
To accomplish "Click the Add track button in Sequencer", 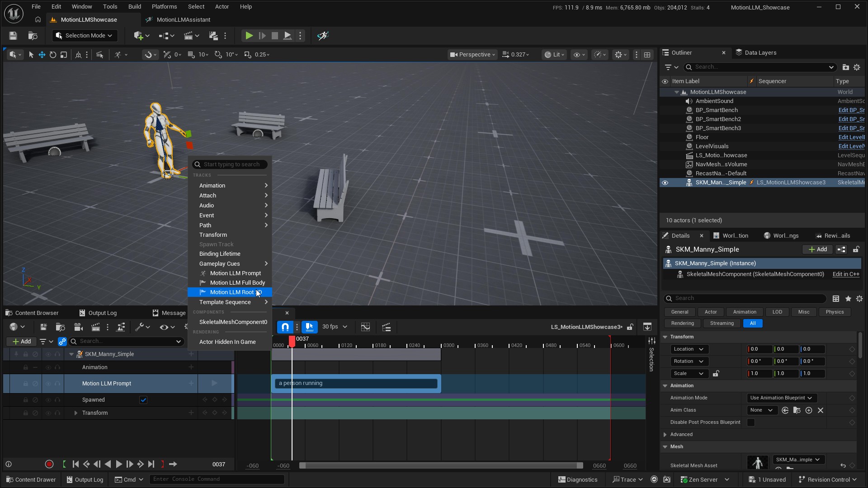I will pyautogui.click(x=22, y=342).
